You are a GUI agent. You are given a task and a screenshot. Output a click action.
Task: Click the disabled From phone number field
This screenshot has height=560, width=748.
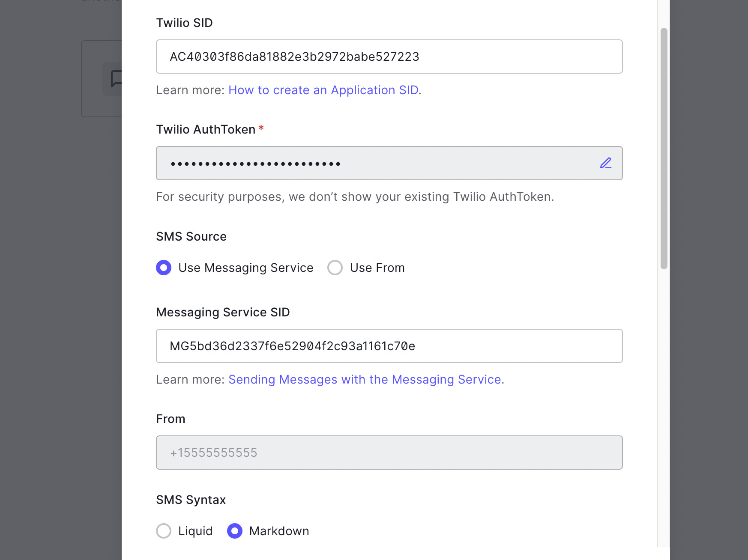click(389, 453)
